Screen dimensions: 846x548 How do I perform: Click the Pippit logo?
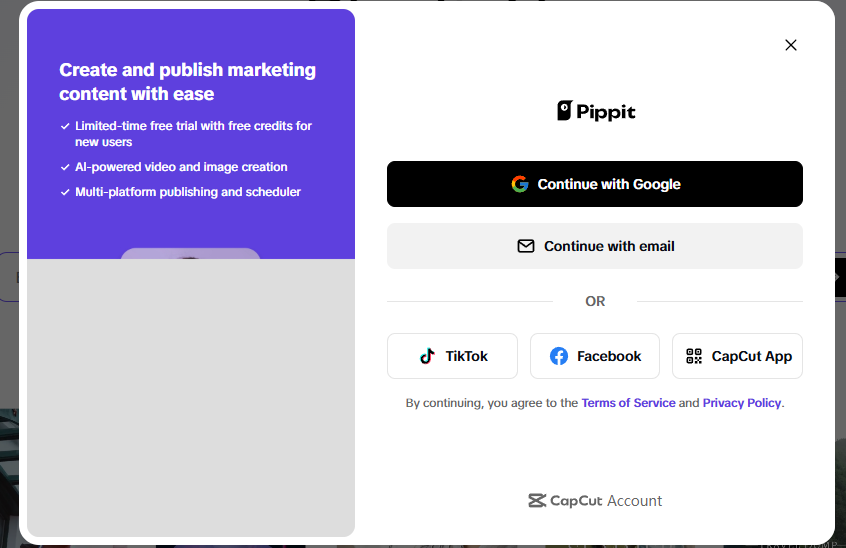coord(596,111)
